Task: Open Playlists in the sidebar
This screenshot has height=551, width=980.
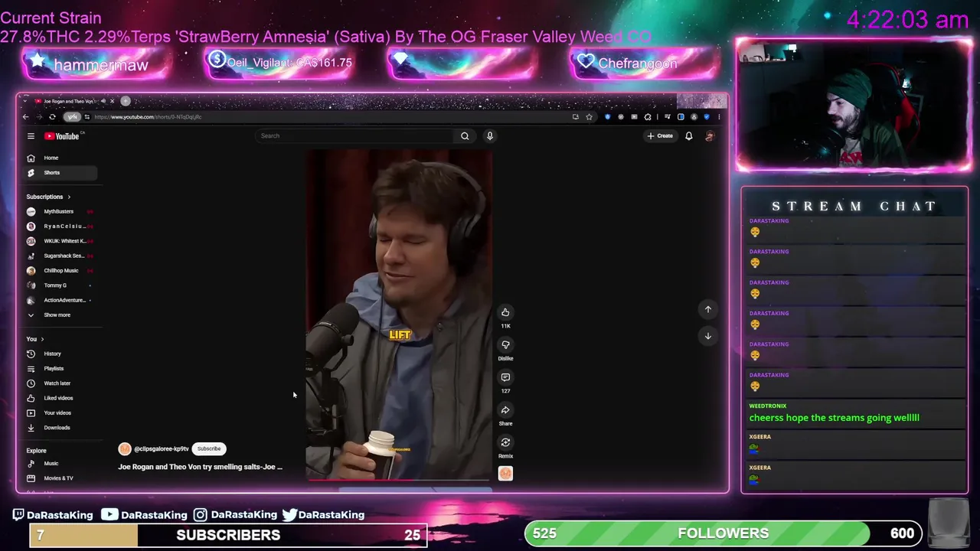Action: (x=61, y=368)
